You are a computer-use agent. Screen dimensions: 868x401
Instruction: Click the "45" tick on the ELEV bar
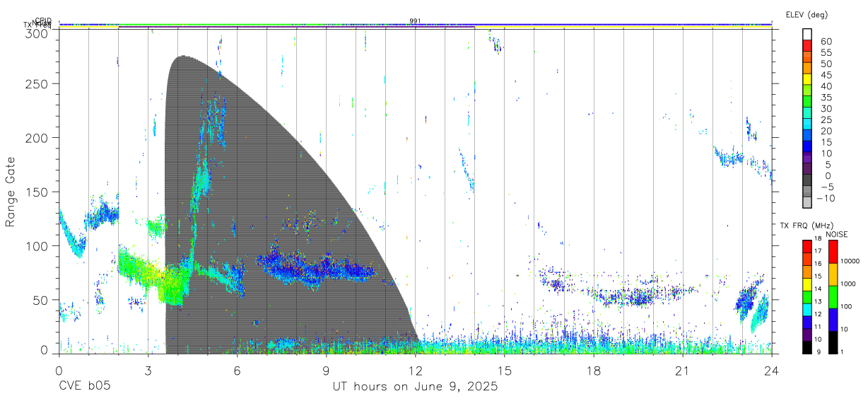[x=826, y=75]
